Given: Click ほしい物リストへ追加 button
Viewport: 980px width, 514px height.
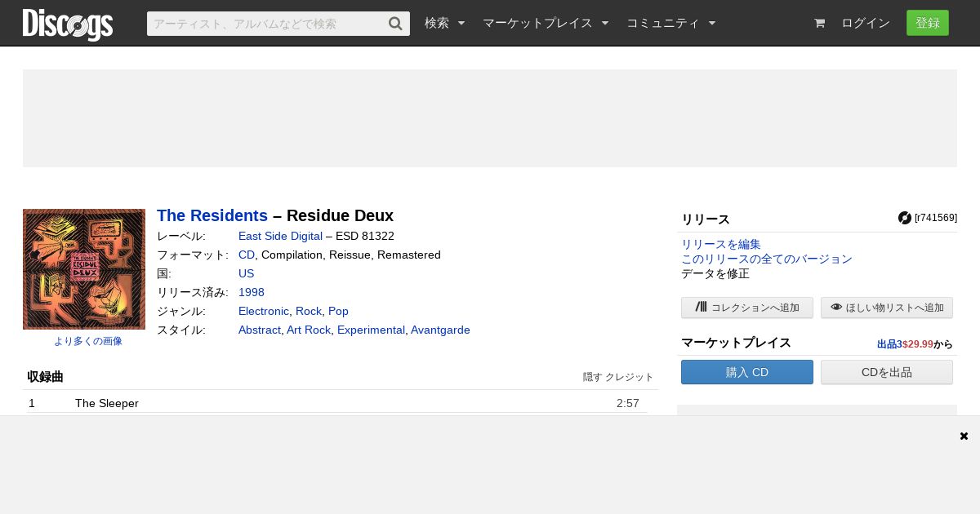Looking at the screenshot, I should (x=887, y=308).
